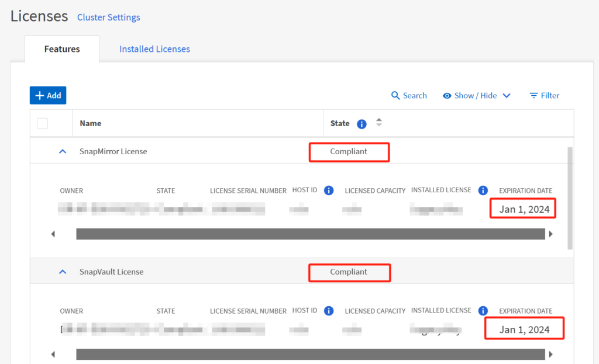Image resolution: width=599 pixels, height=364 pixels.
Task: Sort by State using the sort arrows
Action: pos(378,123)
